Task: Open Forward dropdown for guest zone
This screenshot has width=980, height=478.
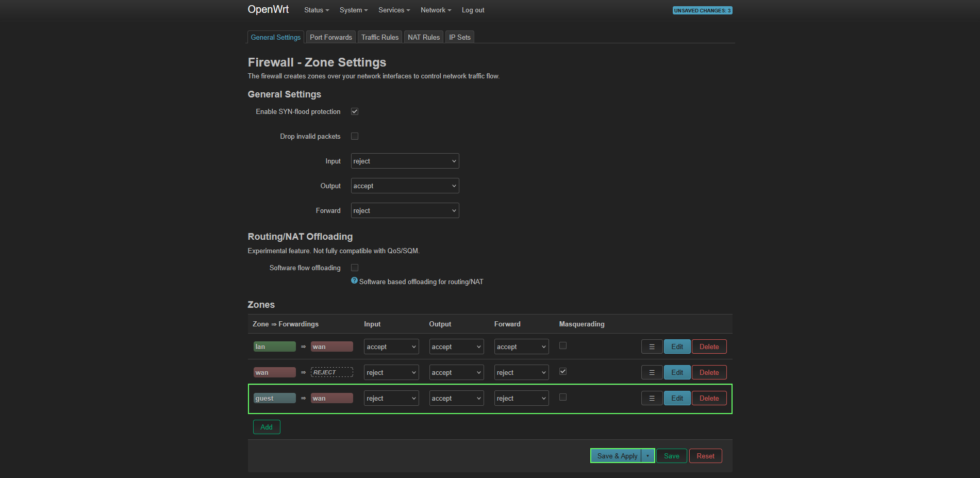Action: tap(521, 398)
